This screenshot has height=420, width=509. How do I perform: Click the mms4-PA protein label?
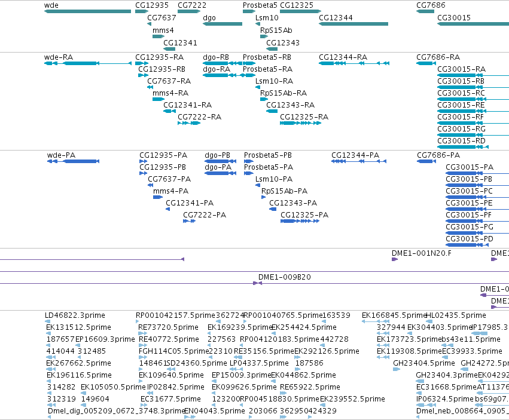pyautogui.click(x=170, y=191)
